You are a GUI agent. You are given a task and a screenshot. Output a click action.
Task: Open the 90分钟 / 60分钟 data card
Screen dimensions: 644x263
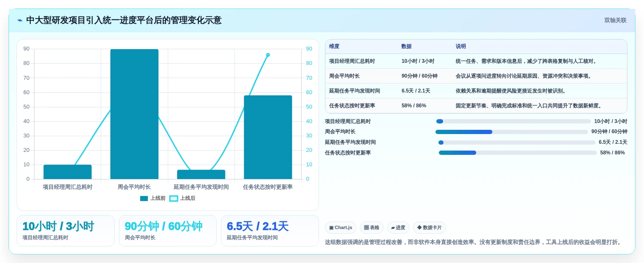(168, 231)
